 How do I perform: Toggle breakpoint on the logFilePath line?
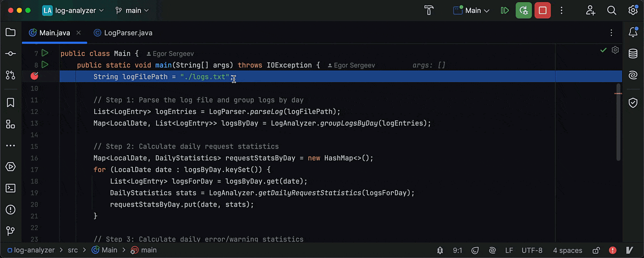(34, 76)
